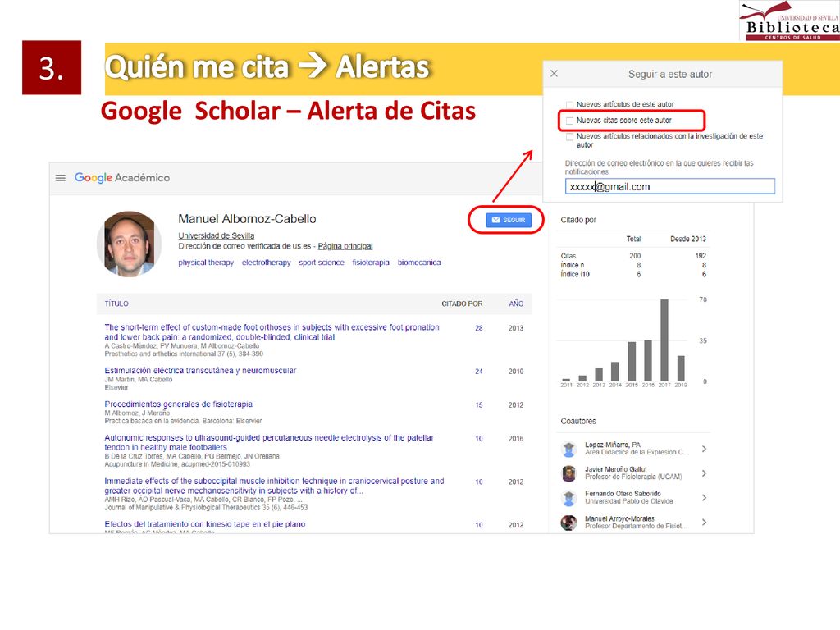Close the 'Seguir a este autor' dialog

(x=554, y=73)
